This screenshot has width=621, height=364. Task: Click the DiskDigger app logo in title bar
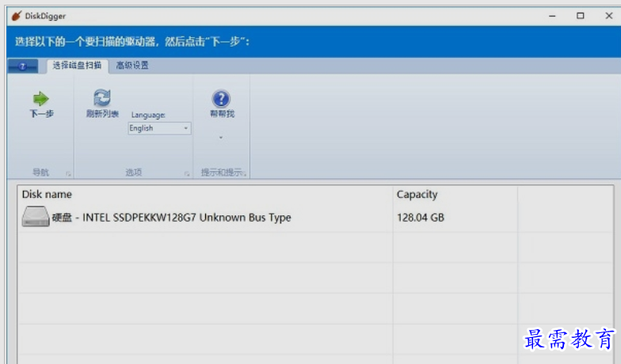pyautogui.click(x=17, y=16)
